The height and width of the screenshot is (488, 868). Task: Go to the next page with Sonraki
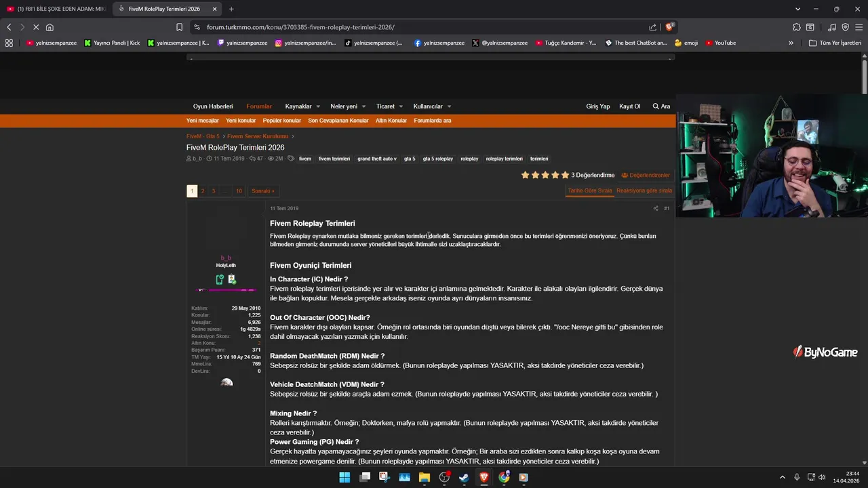click(x=263, y=191)
